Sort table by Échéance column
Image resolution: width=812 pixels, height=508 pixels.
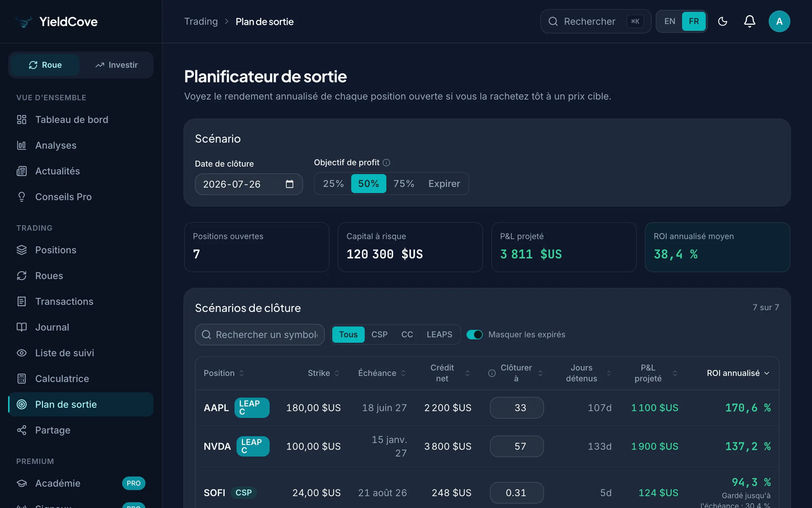pos(382,373)
